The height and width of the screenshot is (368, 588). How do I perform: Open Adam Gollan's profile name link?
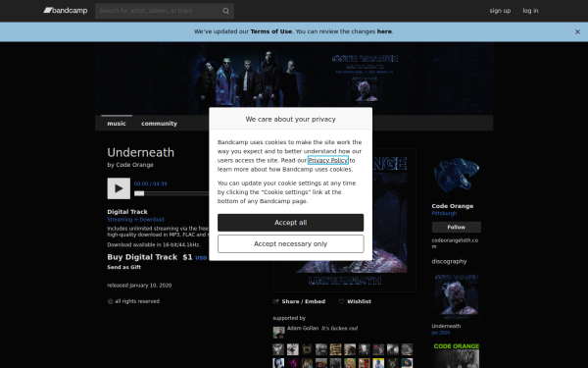pyautogui.click(x=303, y=328)
